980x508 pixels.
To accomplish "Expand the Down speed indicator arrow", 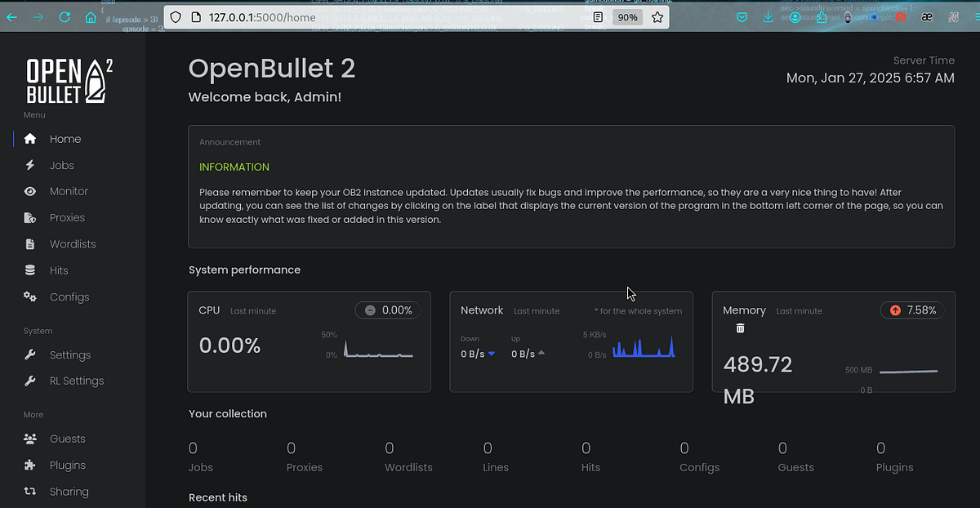I will tap(492, 354).
